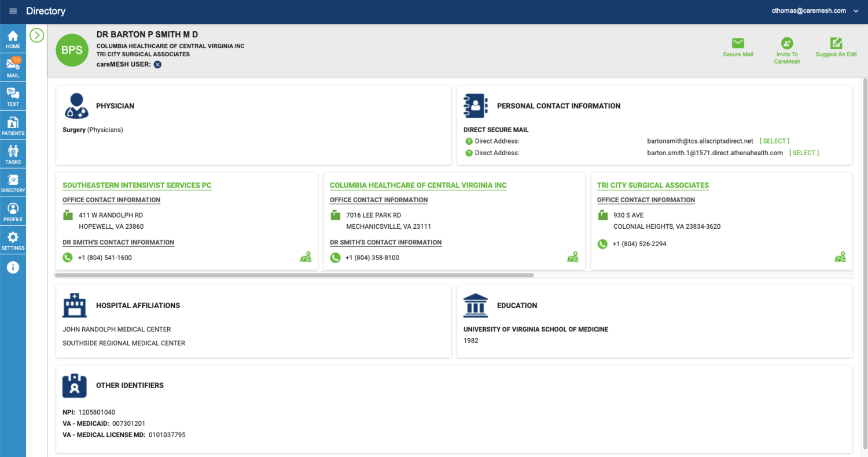Screen dimensions: 868x457
Task: Click the Education building icon
Action: coord(476,305)
